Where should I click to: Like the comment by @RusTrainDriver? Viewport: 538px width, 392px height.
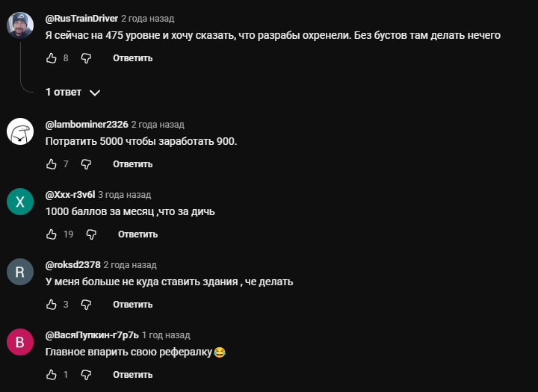[52, 57]
